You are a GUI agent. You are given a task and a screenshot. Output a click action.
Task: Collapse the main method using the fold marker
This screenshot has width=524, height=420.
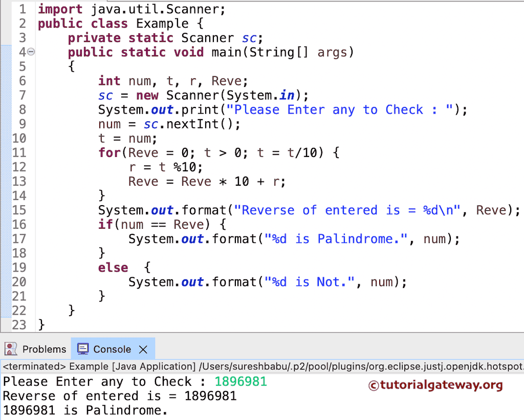(30, 52)
